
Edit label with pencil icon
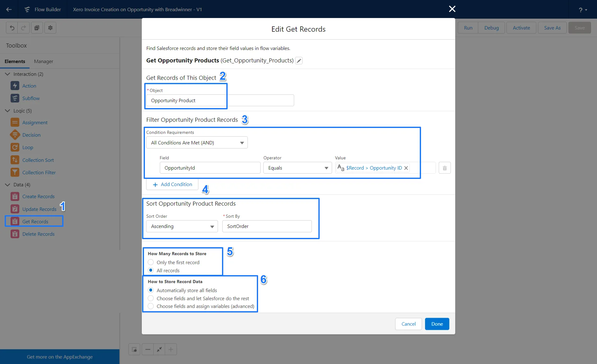click(x=299, y=61)
